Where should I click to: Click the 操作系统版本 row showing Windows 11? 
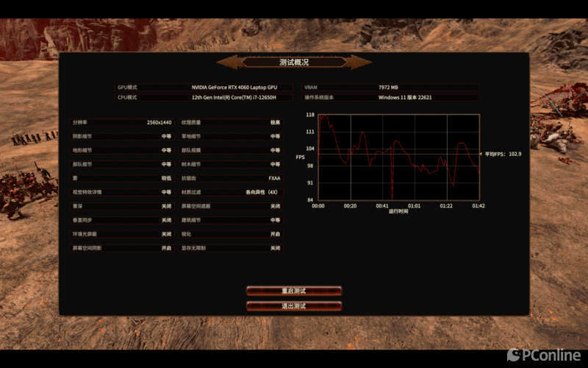(390, 97)
